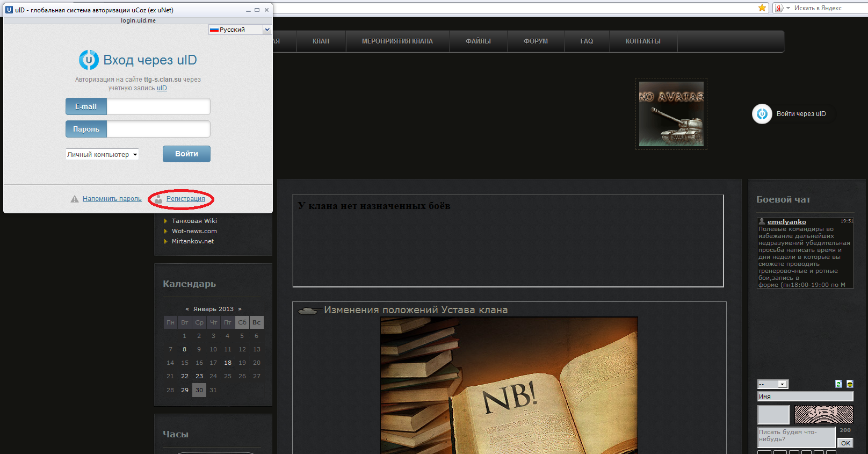This screenshot has width=868, height=454.
Task: Select January 29 in calendar
Action: (184, 390)
